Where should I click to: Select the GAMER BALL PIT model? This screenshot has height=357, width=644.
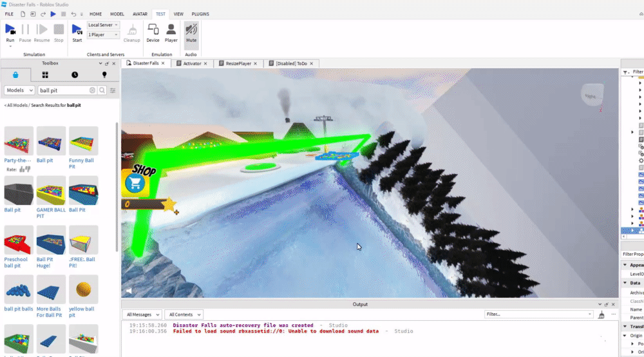coord(51,190)
